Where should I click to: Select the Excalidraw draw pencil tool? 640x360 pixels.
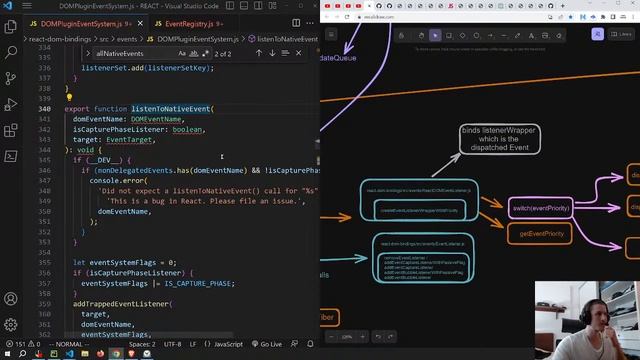click(518, 36)
